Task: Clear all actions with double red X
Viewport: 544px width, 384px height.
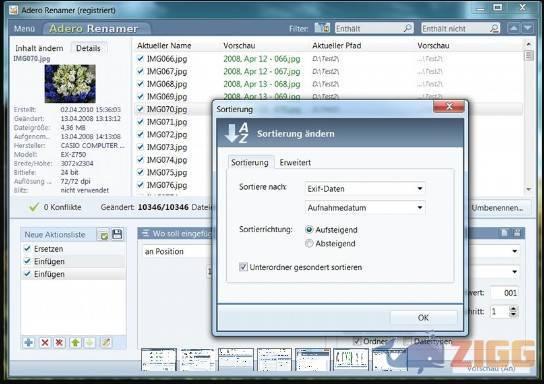Action: click(x=59, y=343)
